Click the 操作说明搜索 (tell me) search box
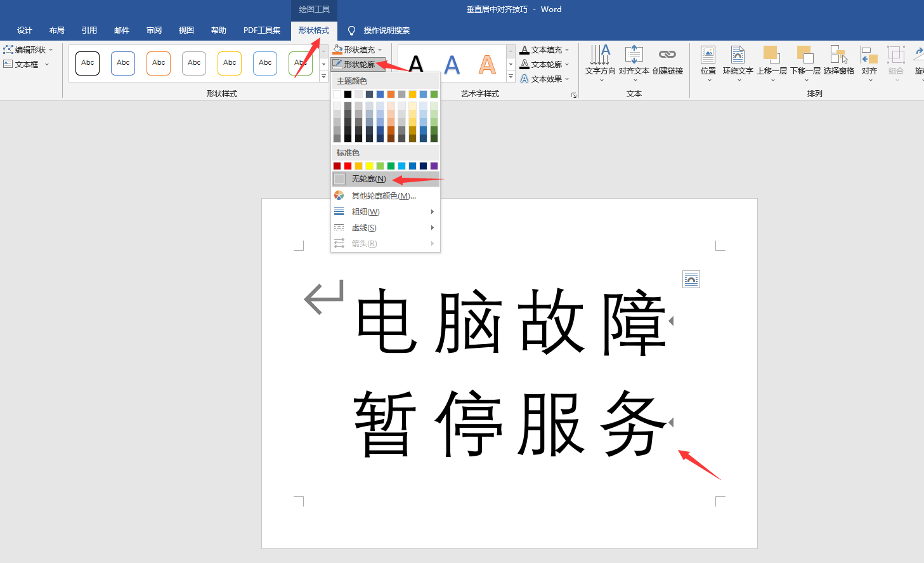Viewport: 924px width, 563px height. click(387, 30)
